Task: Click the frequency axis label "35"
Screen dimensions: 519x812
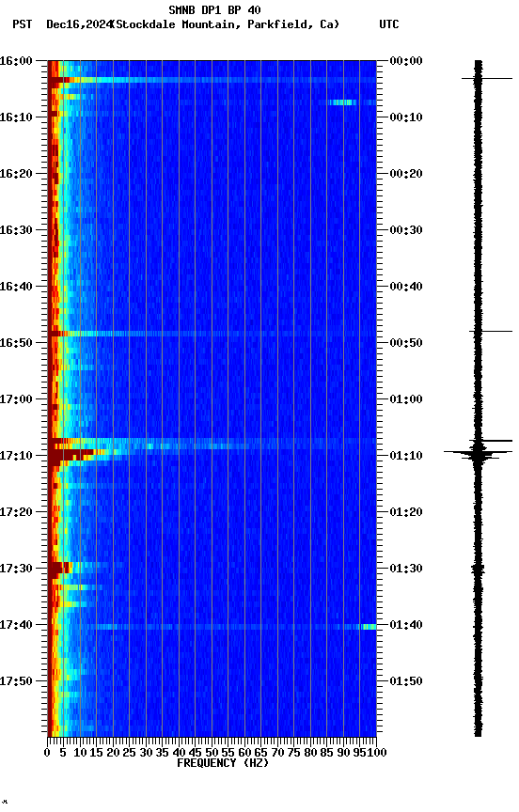Action: click(x=162, y=754)
